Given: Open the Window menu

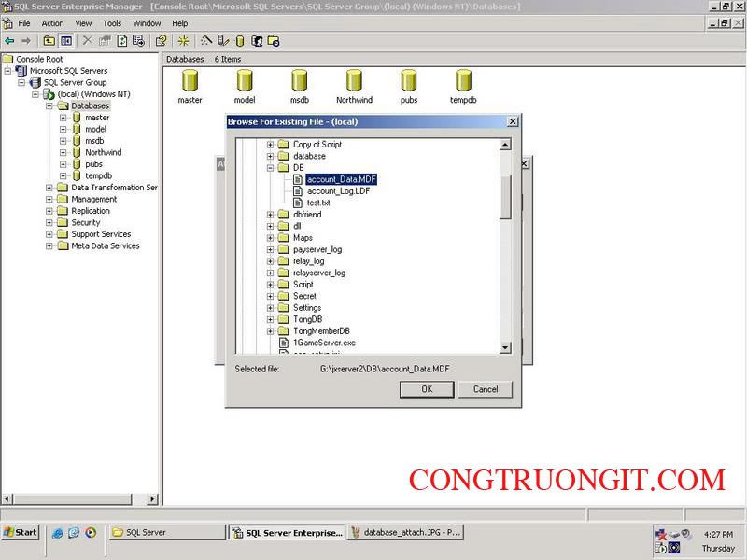Looking at the screenshot, I should [147, 23].
